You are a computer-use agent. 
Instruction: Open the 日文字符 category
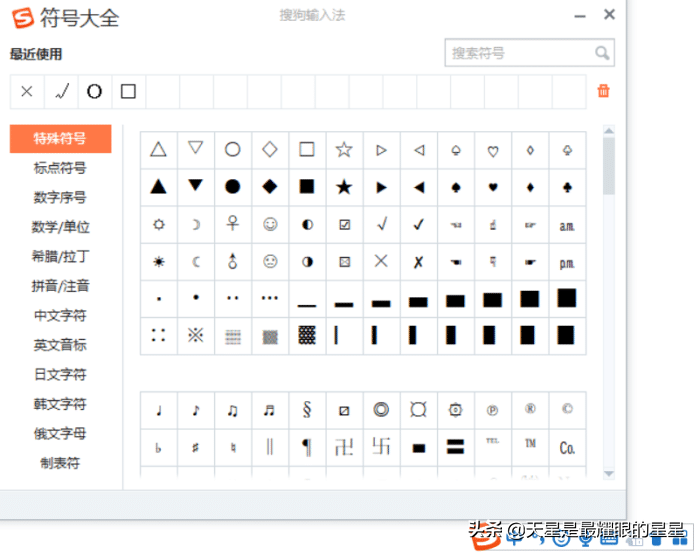[60, 375]
